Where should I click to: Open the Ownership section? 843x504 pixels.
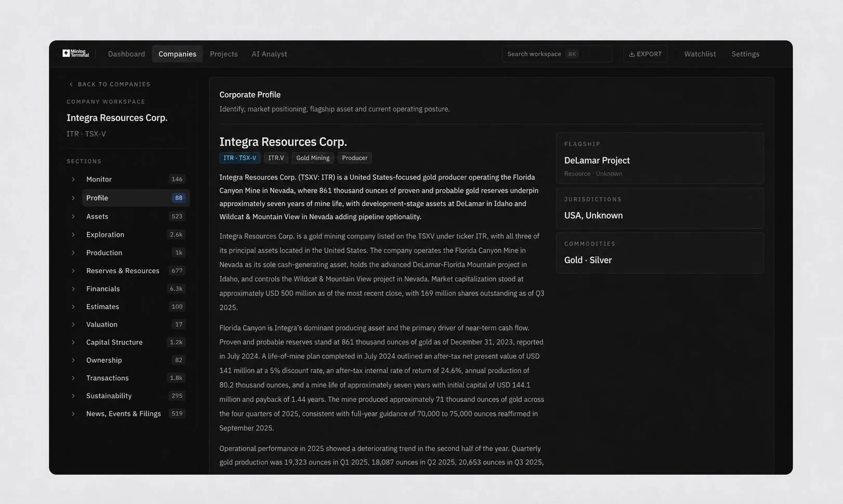coord(136,360)
